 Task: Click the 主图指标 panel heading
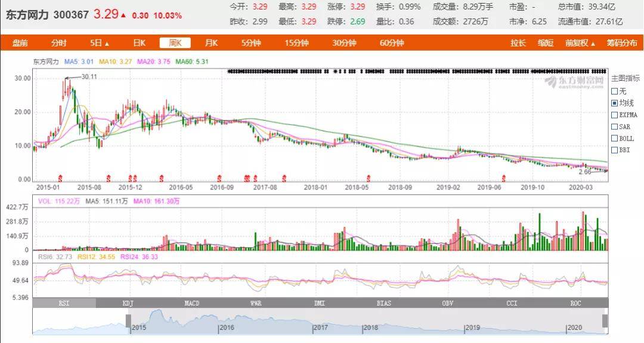click(x=625, y=79)
